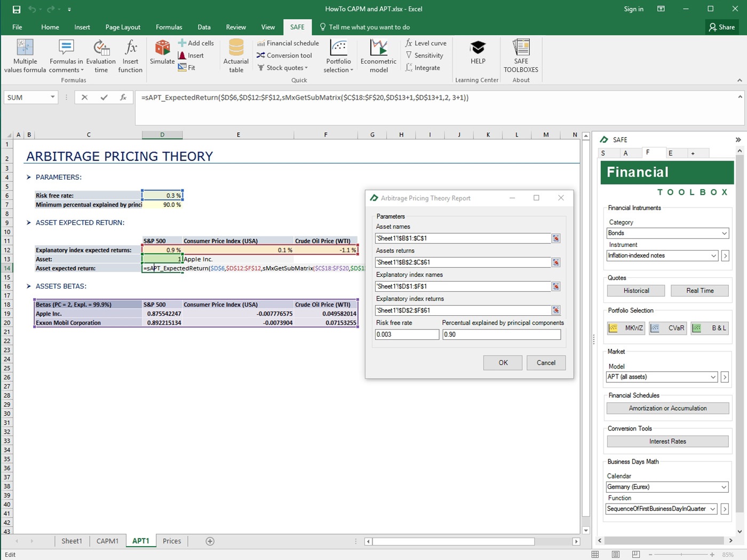The width and height of the screenshot is (747, 560).
Task: Open Calendar Germany (Eurex) dropdown
Action: pos(724,487)
